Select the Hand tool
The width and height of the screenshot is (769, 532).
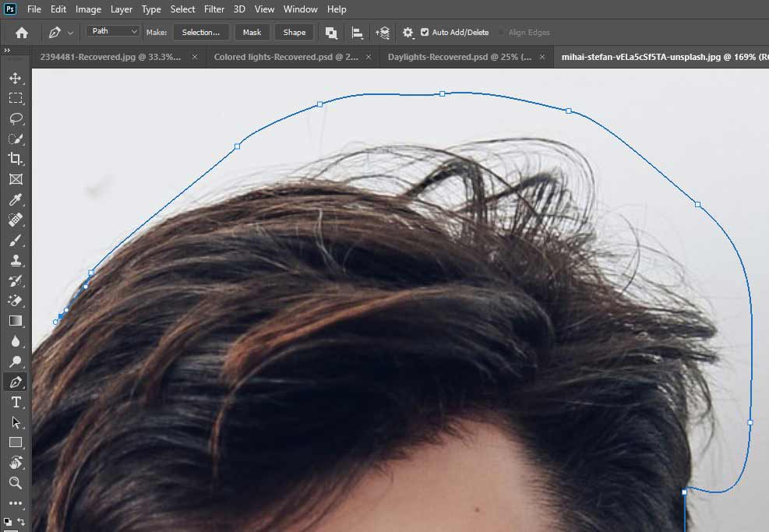16,463
